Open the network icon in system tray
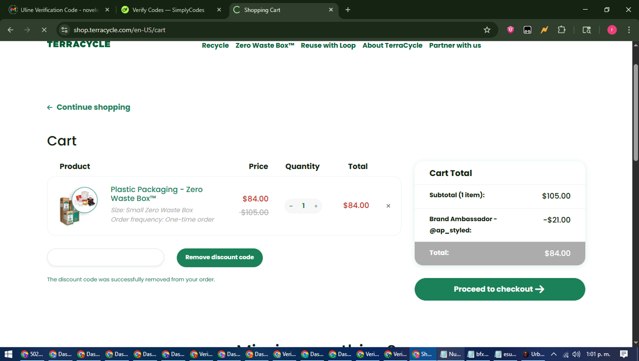This screenshot has width=639, height=361. (565, 354)
